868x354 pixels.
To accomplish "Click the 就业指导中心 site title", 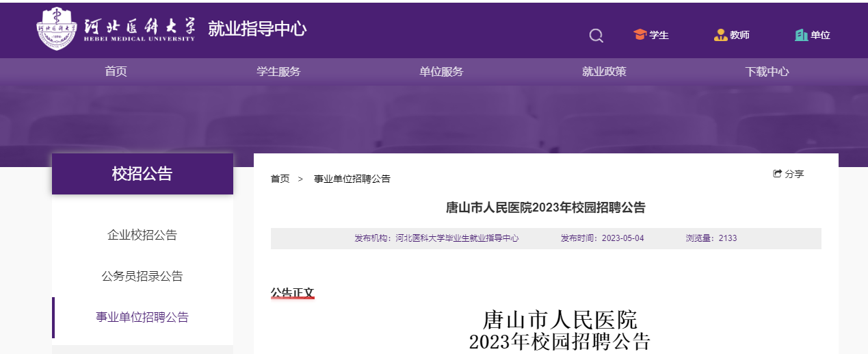I will coord(257,29).
